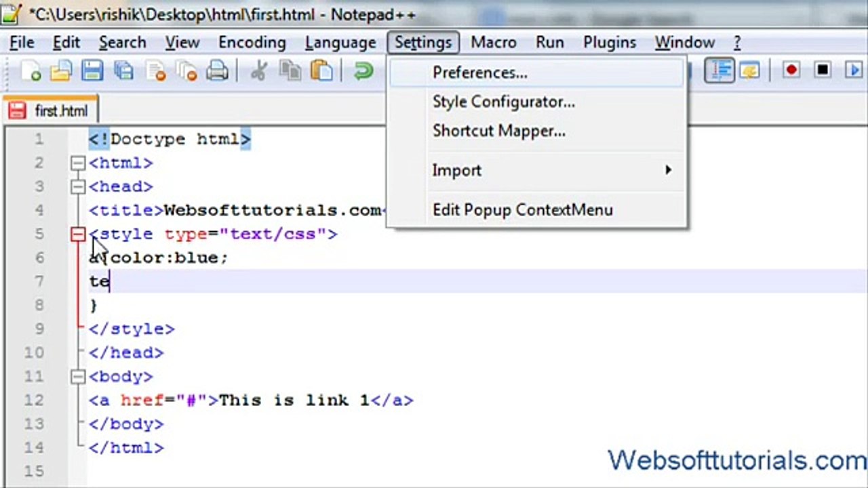Click the Save All toolbar icon

[x=123, y=70]
